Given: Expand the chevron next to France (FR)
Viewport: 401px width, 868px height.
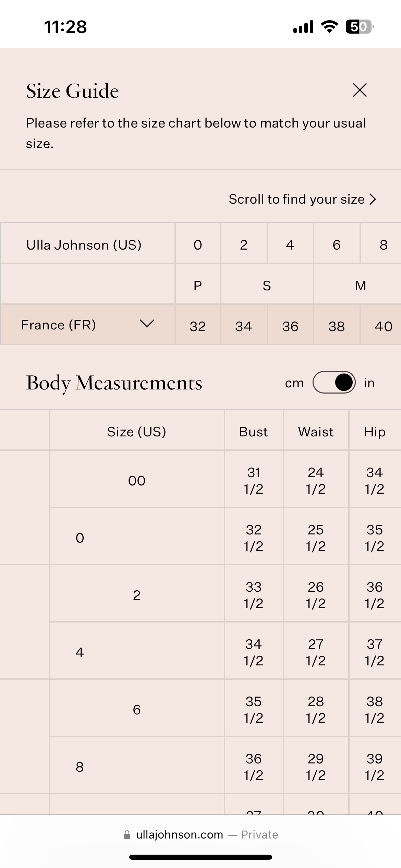Looking at the screenshot, I should tap(147, 324).
